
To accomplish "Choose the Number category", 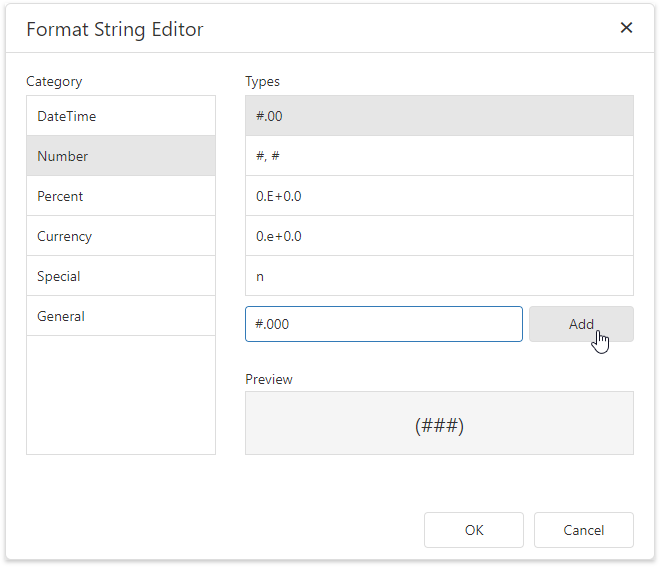I will (121, 156).
